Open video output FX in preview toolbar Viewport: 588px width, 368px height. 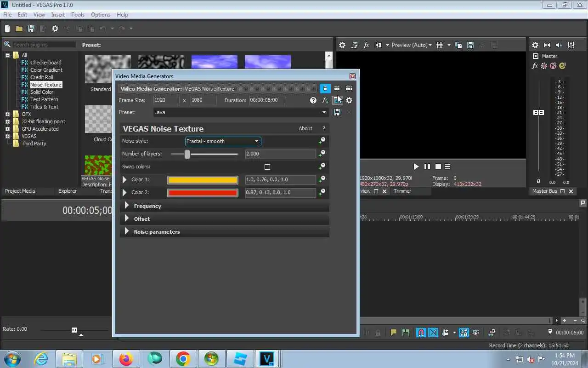[366, 45]
